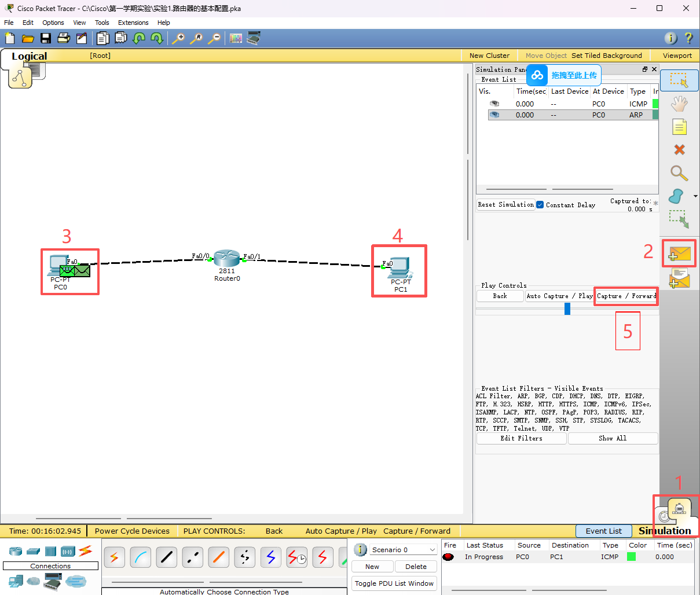Select End Devices category icon
Viewport: 700px width, 595px height.
click(x=16, y=581)
